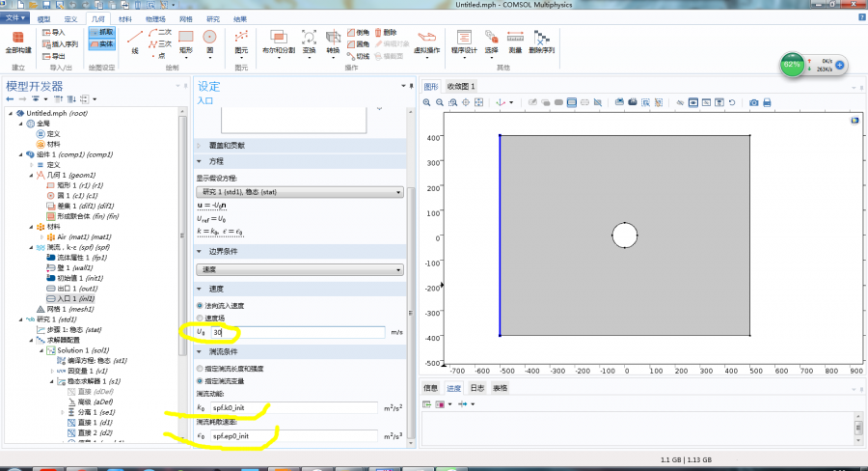Switch to the 材料 ribbon tab

pos(125,18)
